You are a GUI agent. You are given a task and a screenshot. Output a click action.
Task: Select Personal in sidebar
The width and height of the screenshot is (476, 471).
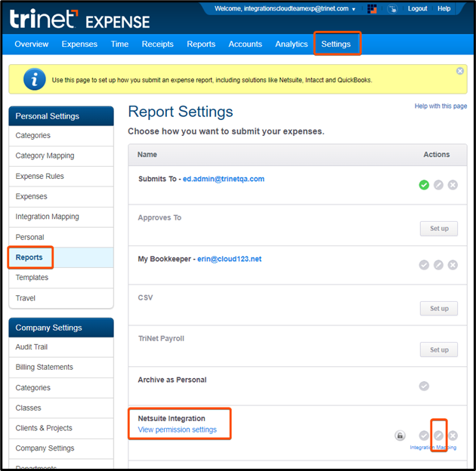point(61,237)
